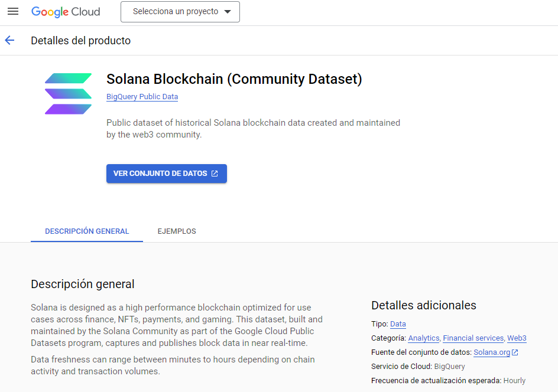Screen dimensions: 558x392
Task: Click external-link icon beside Solana.org
Action: [x=515, y=352]
